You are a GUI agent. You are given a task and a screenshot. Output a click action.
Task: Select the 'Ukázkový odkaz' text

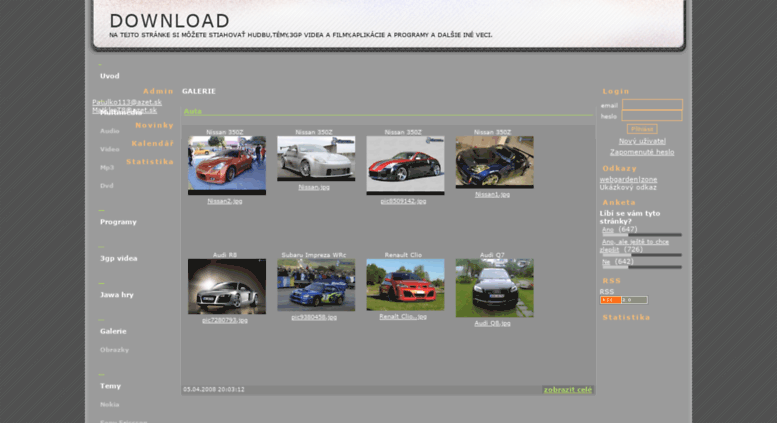[x=628, y=187]
